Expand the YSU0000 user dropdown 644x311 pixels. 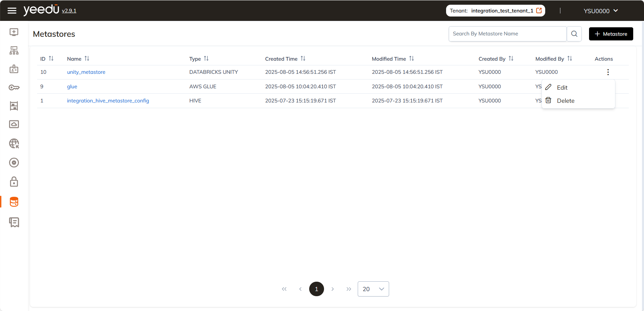pos(601,11)
